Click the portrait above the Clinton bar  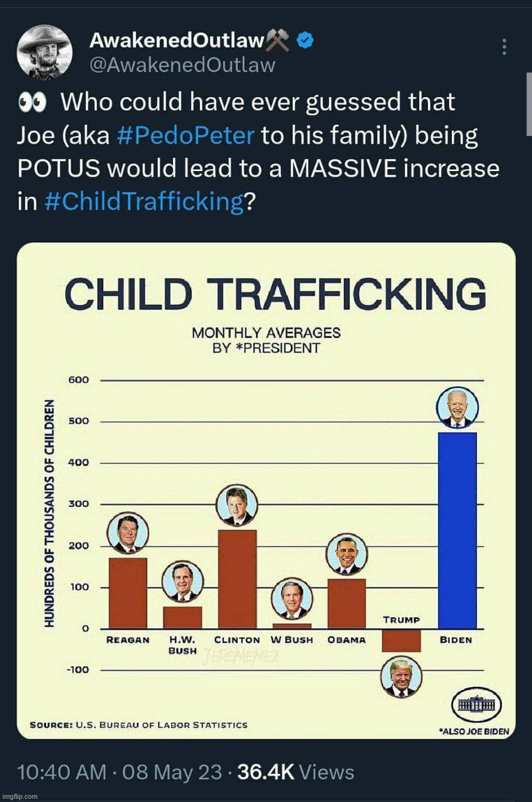tap(237, 505)
